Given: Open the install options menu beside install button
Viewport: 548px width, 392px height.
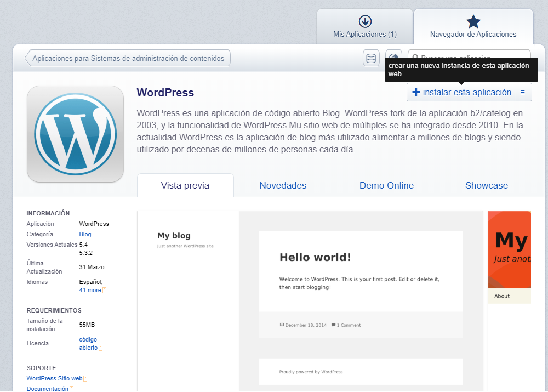Looking at the screenshot, I should 523,92.
